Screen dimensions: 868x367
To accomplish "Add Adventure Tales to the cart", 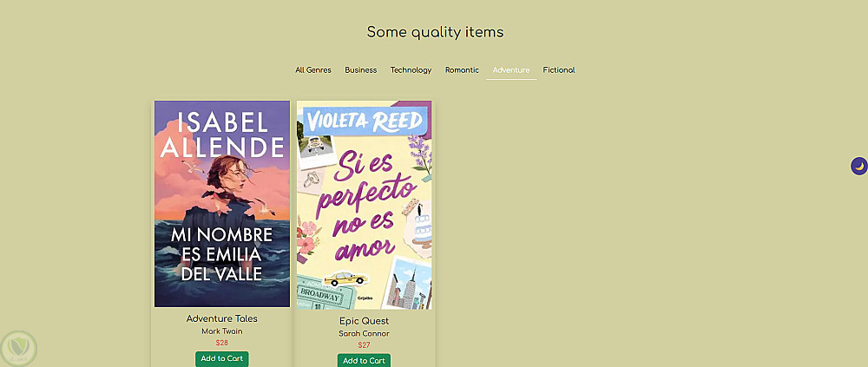I will click(x=222, y=358).
